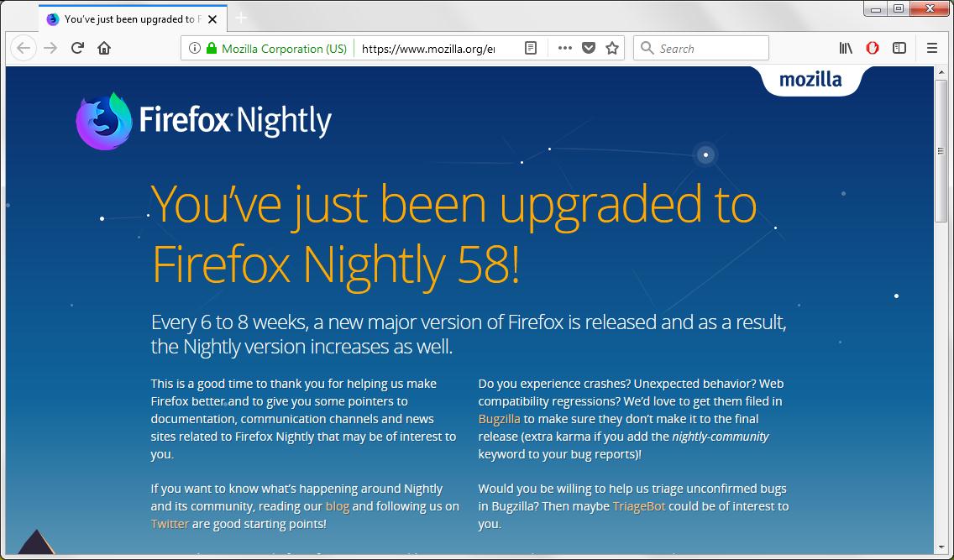Open a new tab with the plus button
Screen dimensions: 954x560
[x=242, y=18]
